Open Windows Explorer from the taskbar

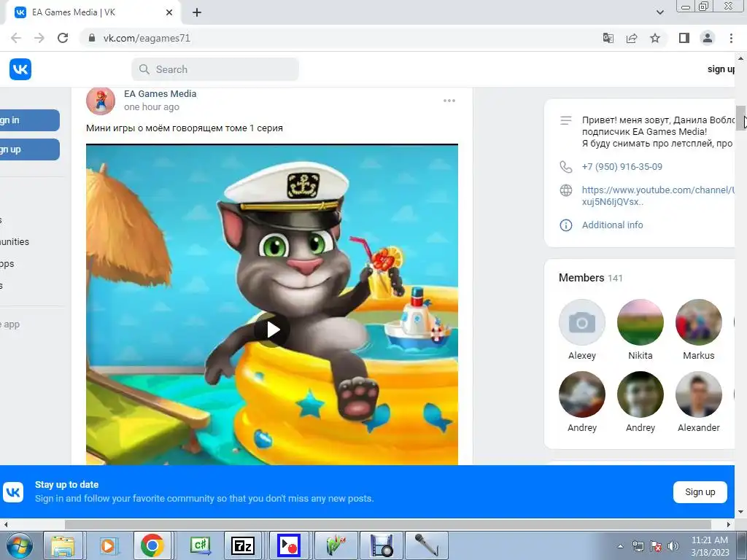(x=63, y=545)
